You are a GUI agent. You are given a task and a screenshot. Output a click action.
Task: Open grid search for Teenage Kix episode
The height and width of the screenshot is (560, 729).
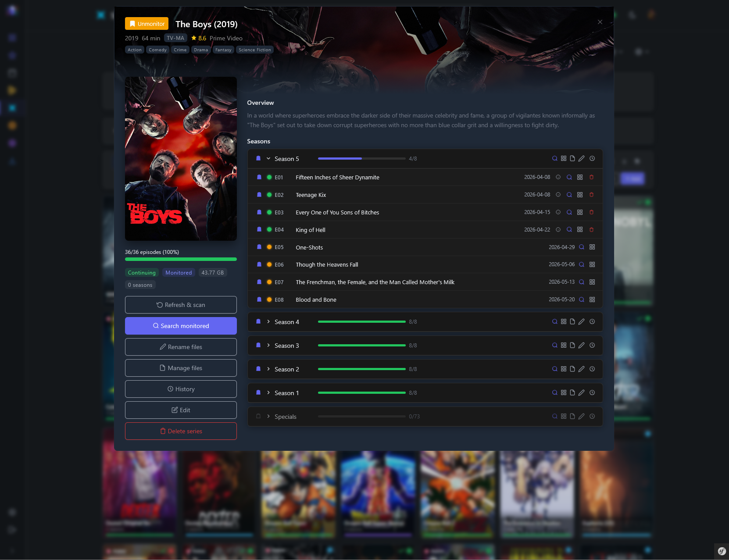pyautogui.click(x=580, y=195)
